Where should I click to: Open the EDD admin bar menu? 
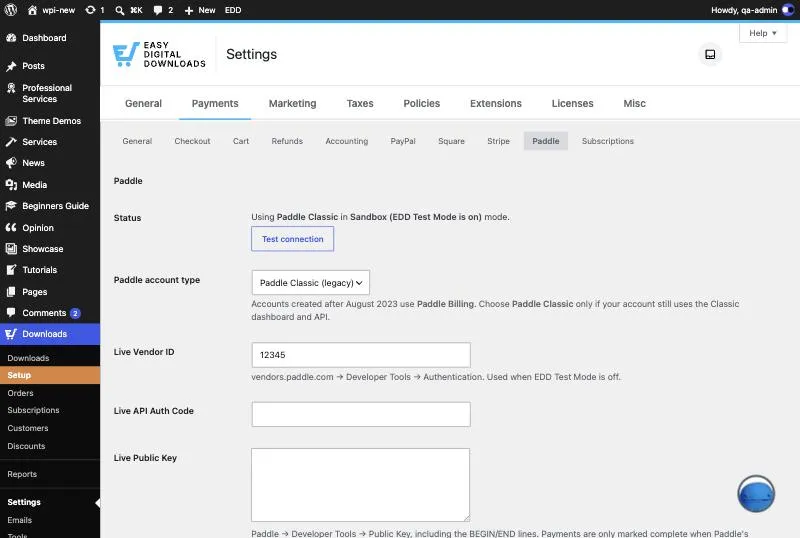pyautogui.click(x=233, y=10)
